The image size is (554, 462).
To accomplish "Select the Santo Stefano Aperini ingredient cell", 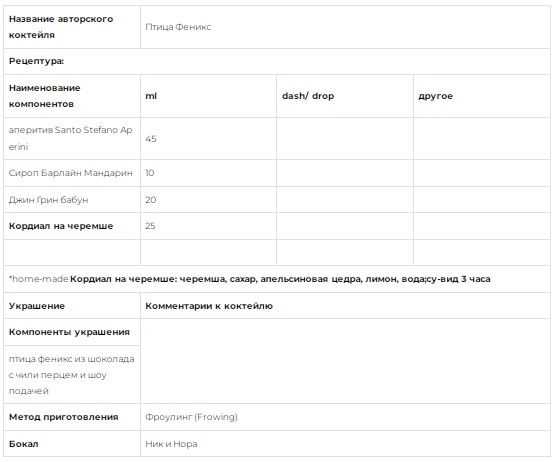I will click(x=72, y=138).
